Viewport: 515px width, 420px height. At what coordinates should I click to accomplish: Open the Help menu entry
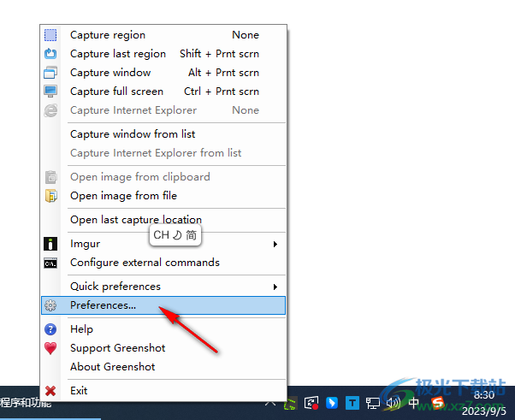[163, 329]
